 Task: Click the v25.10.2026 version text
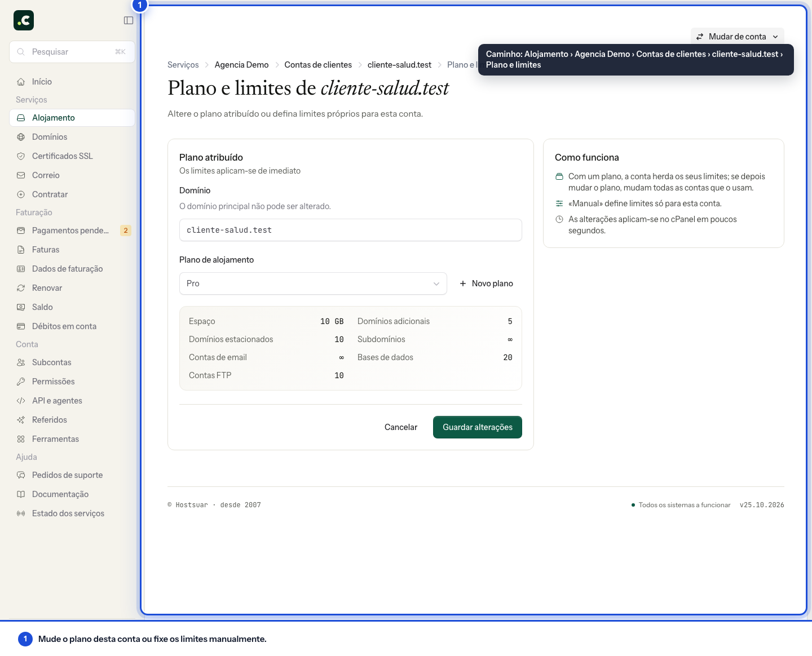coord(762,505)
